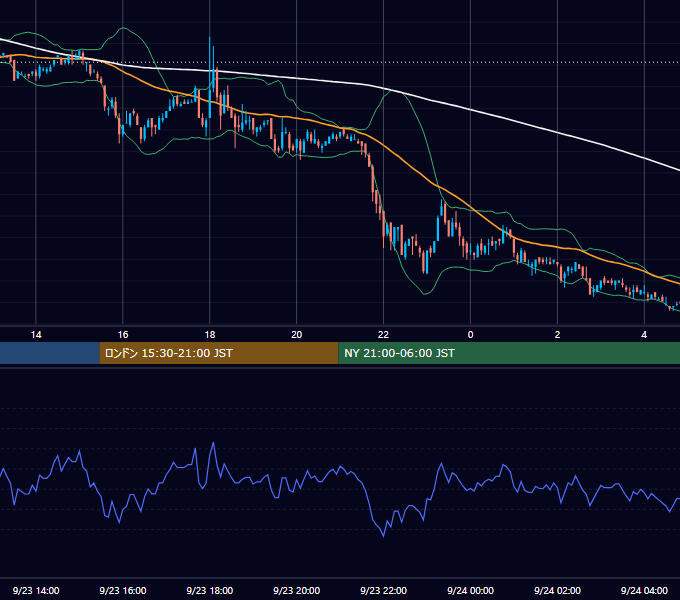Click the blue session bar before London
The width and height of the screenshot is (680, 600).
(49, 353)
